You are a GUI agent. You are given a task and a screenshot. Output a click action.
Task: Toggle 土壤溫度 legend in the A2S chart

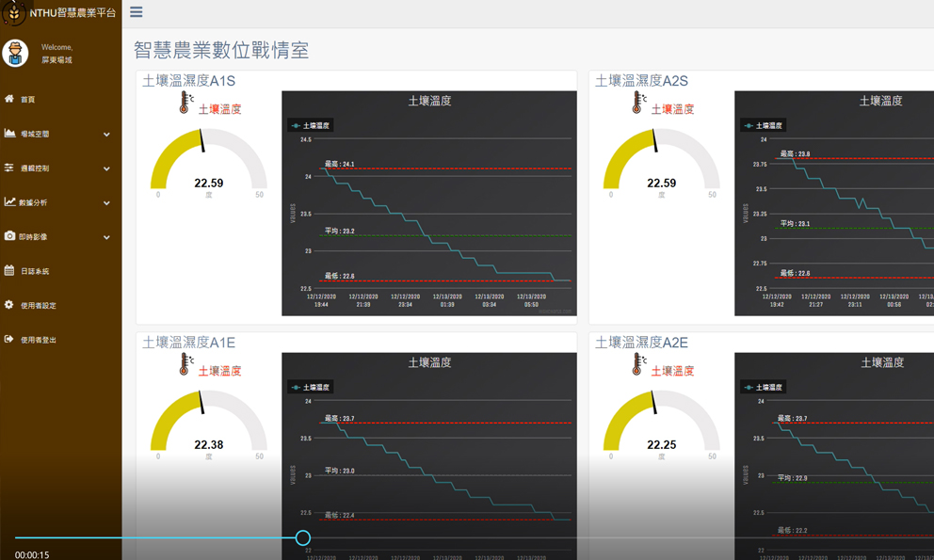[763, 125]
